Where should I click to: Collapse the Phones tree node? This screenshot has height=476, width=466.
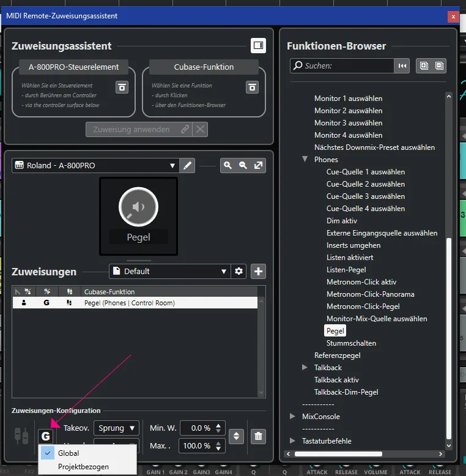pyautogui.click(x=305, y=159)
